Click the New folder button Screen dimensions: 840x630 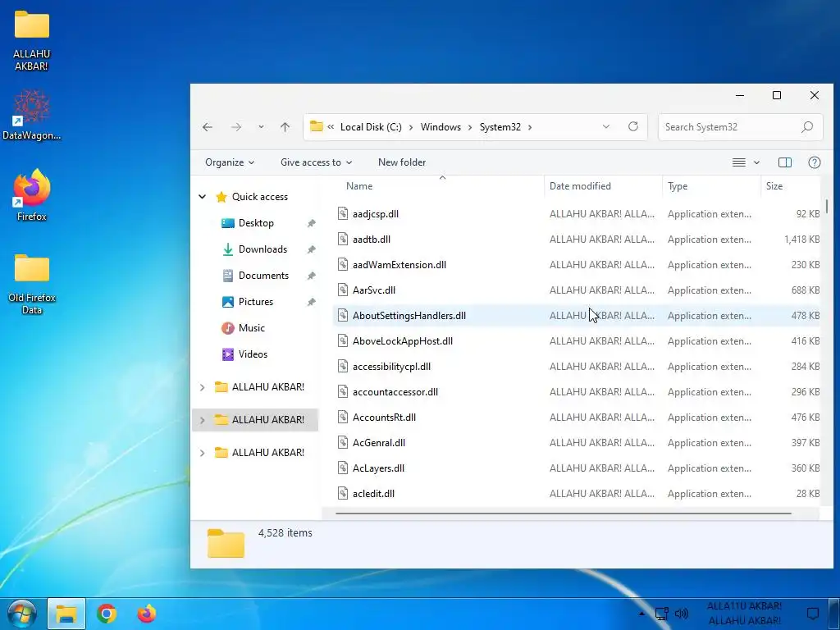(402, 162)
